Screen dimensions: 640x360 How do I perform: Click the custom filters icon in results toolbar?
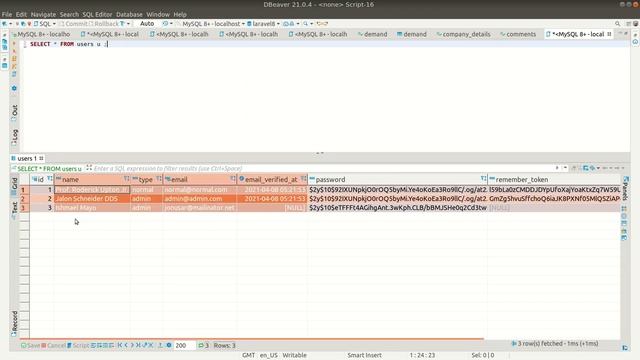click(x=586, y=168)
